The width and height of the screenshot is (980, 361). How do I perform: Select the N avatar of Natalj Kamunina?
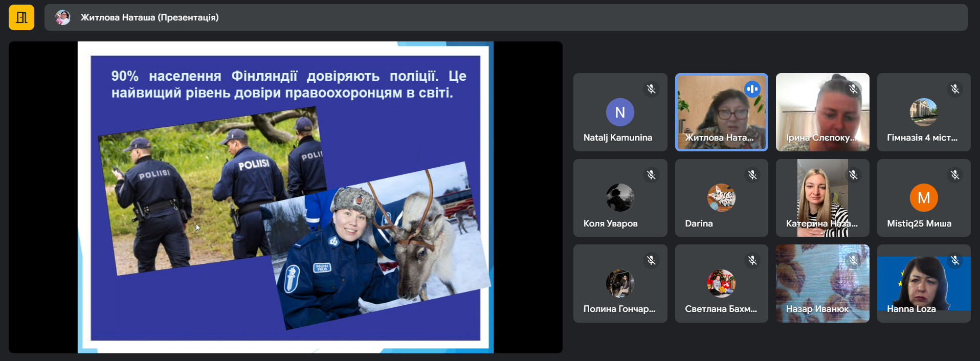pos(620,112)
